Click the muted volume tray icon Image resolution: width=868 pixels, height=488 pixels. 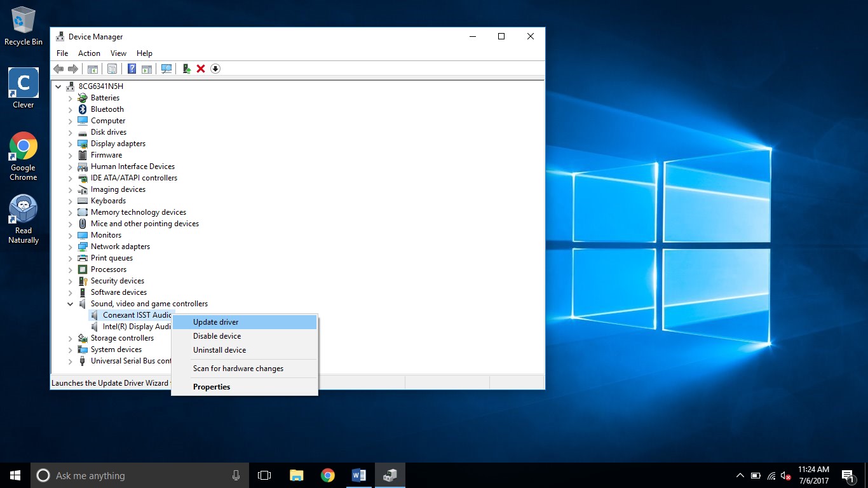pyautogui.click(x=786, y=475)
